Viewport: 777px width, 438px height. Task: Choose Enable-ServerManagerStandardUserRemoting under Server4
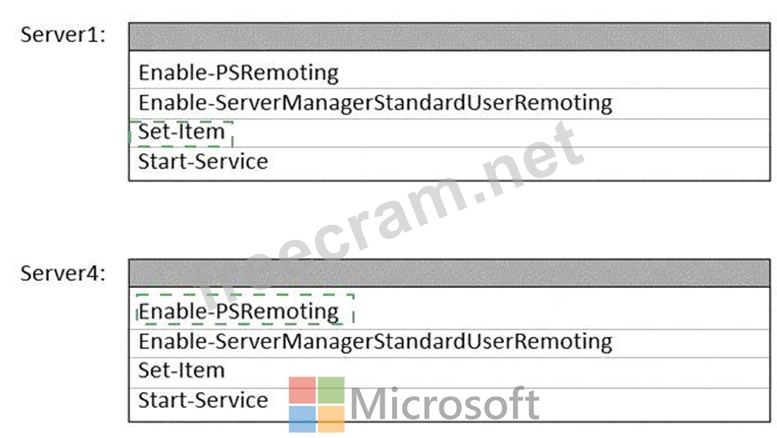pyautogui.click(x=374, y=342)
